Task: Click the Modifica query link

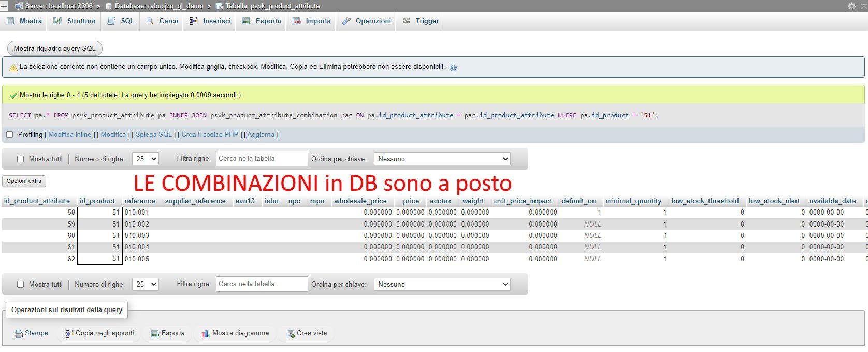Action: 113,135
